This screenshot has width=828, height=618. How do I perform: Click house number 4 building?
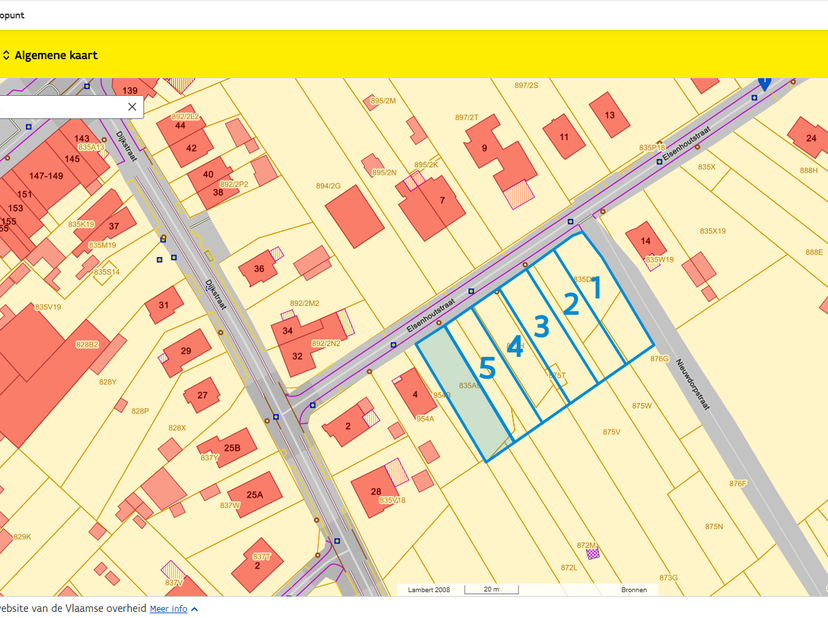[415, 395]
